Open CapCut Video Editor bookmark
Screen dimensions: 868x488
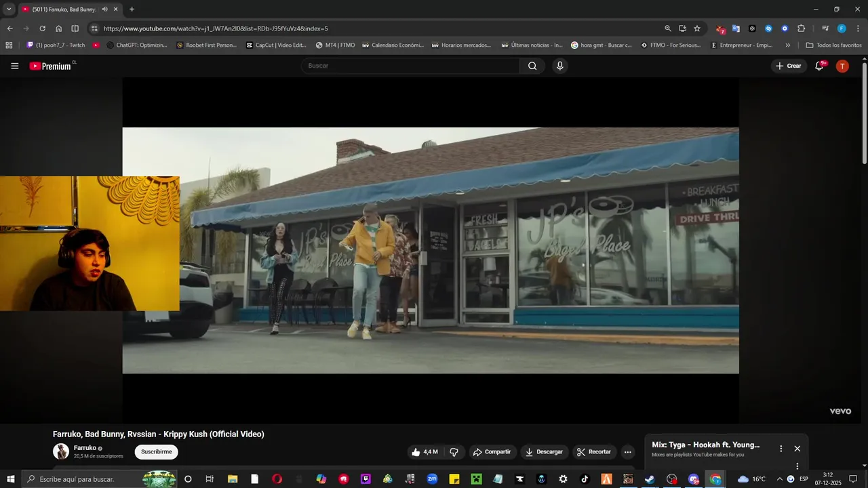pos(276,45)
